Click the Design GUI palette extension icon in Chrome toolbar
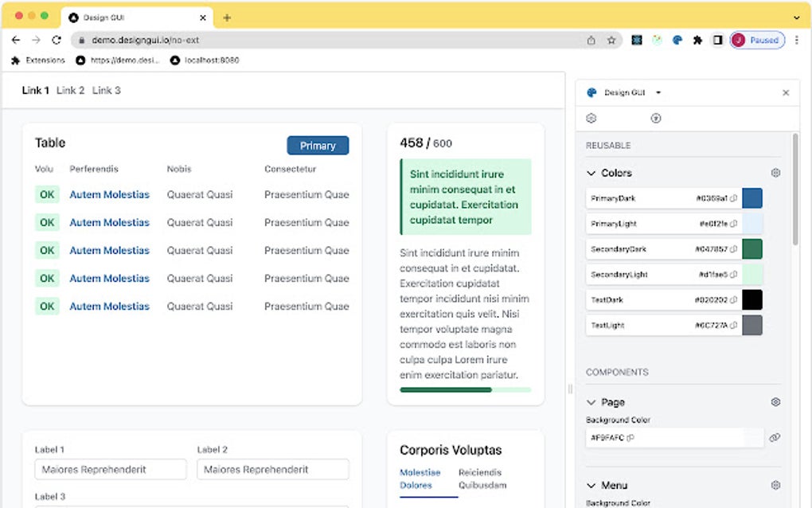 pos(677,40)
